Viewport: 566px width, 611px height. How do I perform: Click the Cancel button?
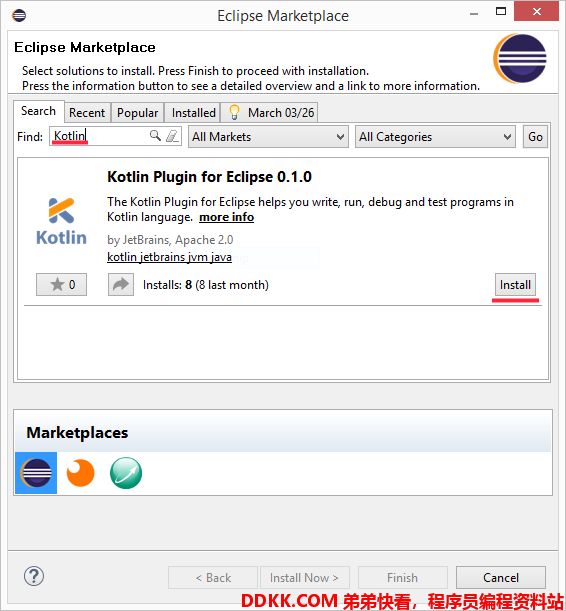501,577
